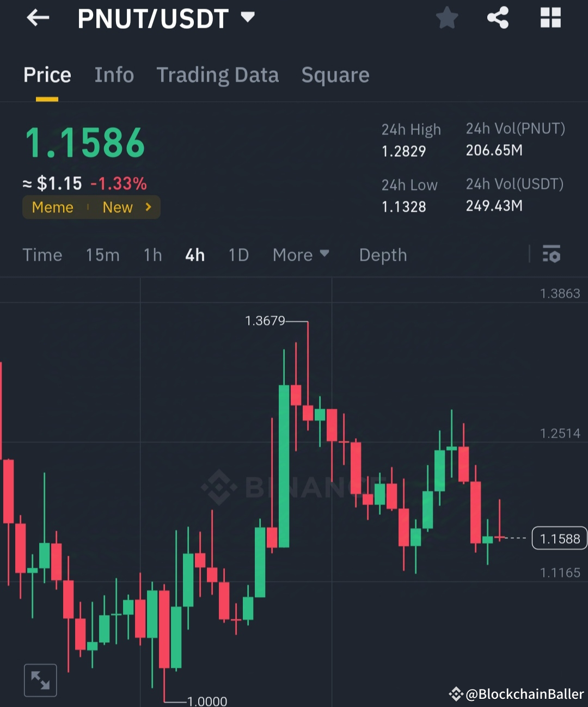Switch chart to 1h timeframe
588x707 pixels.
tap(152, 255)
